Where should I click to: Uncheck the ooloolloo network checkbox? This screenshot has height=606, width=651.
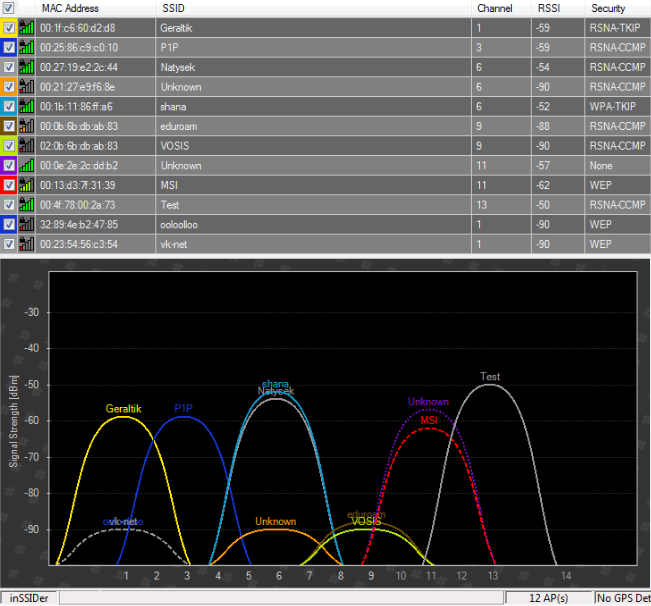(9, 225)
